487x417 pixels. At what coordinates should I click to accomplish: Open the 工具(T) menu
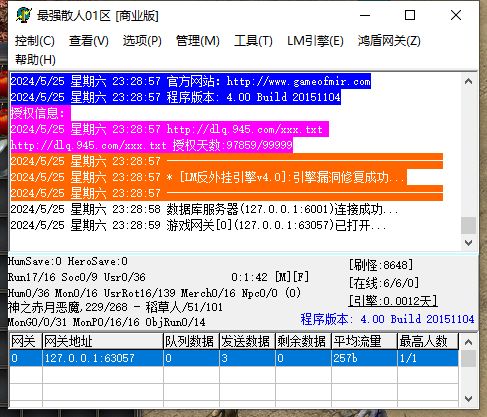(x=253, y=41)
